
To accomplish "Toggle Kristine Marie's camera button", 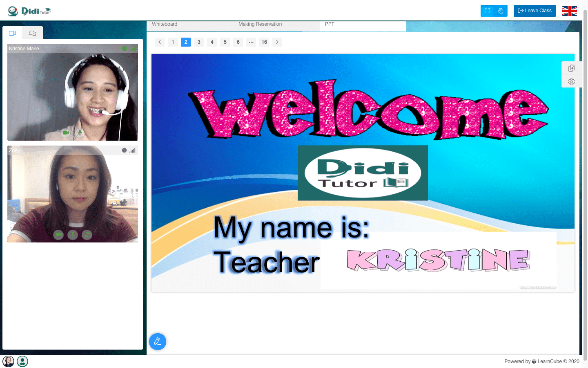I will pos(65,132).
